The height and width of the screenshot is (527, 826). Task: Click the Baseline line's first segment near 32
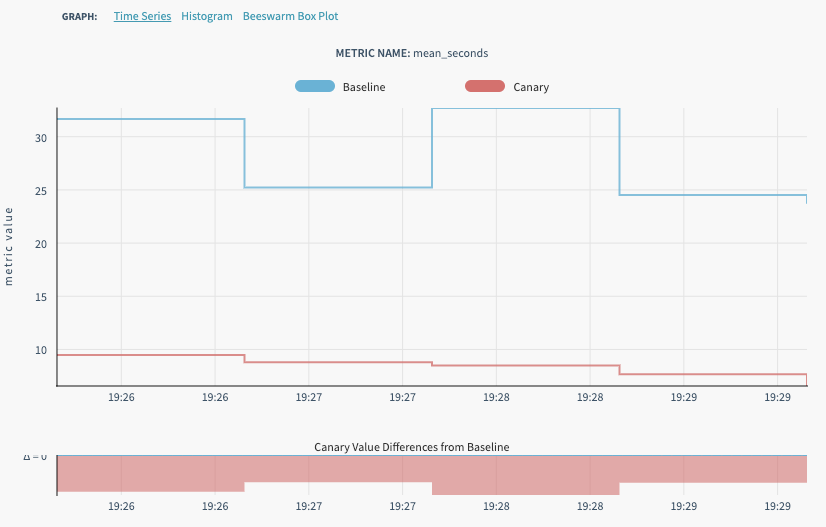pos(150,119)
